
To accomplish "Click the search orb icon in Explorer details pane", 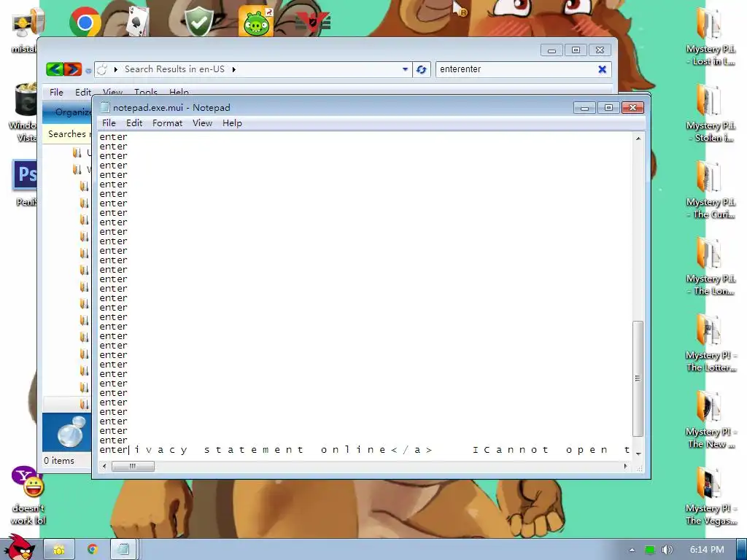I will 71,433.
